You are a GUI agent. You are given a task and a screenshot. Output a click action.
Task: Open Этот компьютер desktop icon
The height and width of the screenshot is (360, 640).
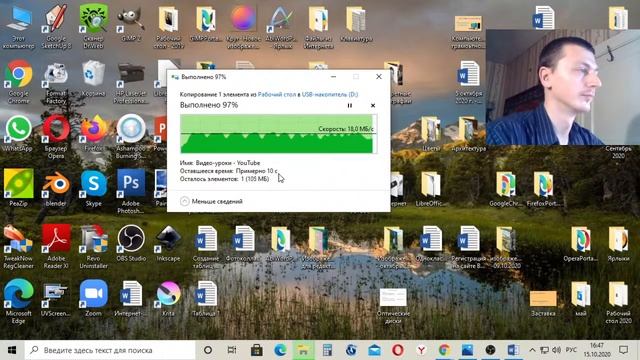tap(18, 27)
